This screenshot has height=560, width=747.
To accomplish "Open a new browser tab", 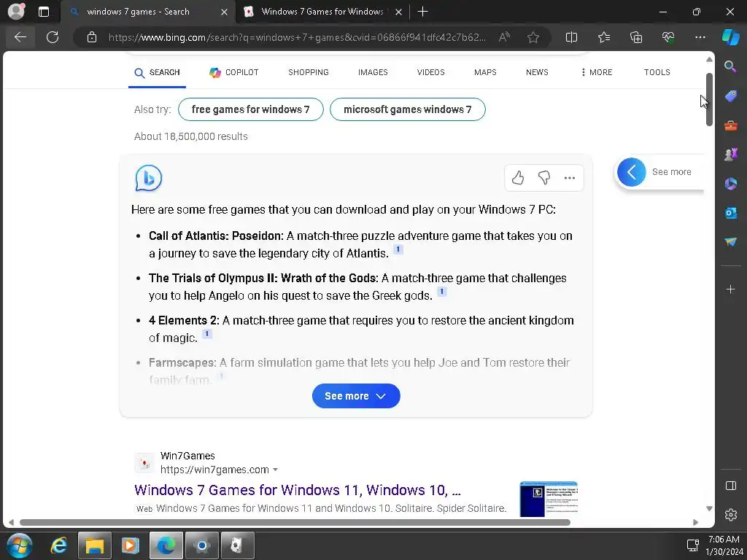I will point(422,12).
